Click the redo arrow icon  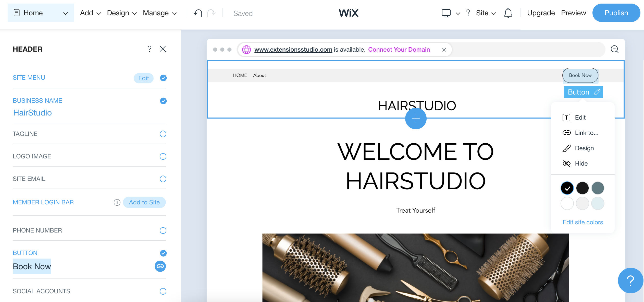(212, 13)
